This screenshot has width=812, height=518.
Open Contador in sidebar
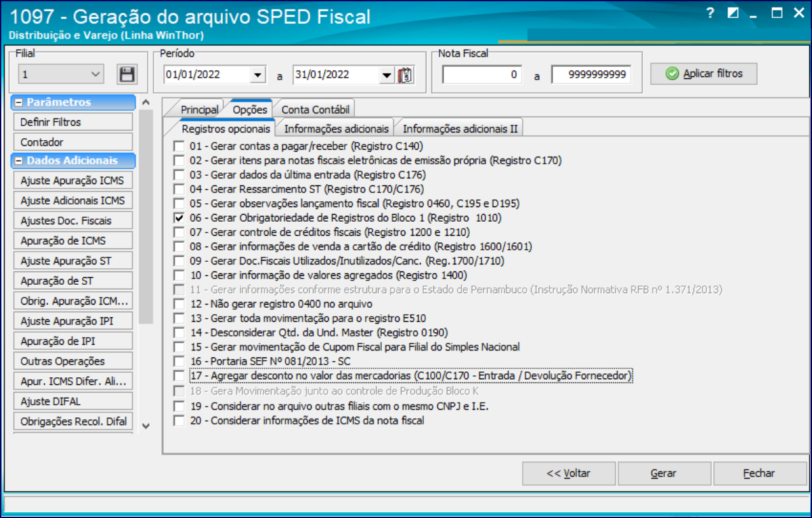(x=73, y=142)
